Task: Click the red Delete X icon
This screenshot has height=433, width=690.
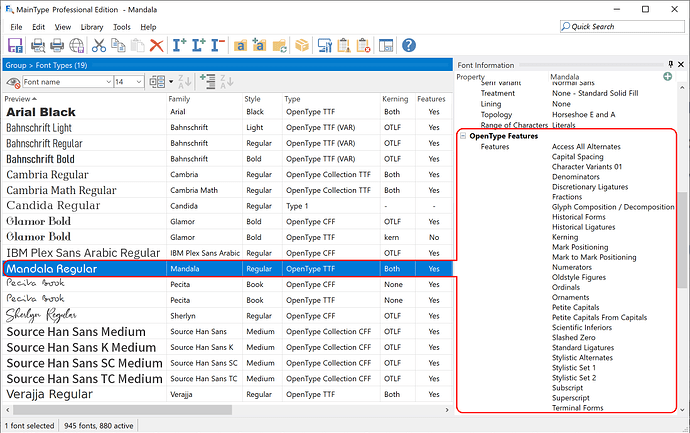Action: [x=157, y=45]
